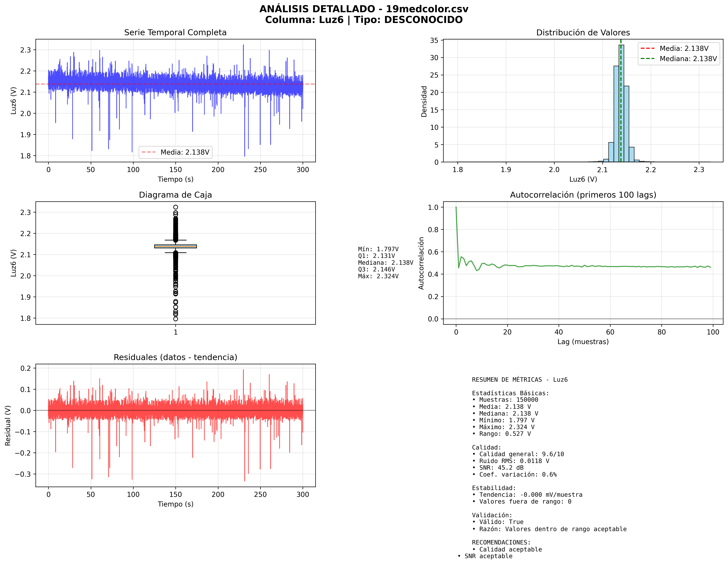Click the topmost outlier circle in boxplot

175,207
